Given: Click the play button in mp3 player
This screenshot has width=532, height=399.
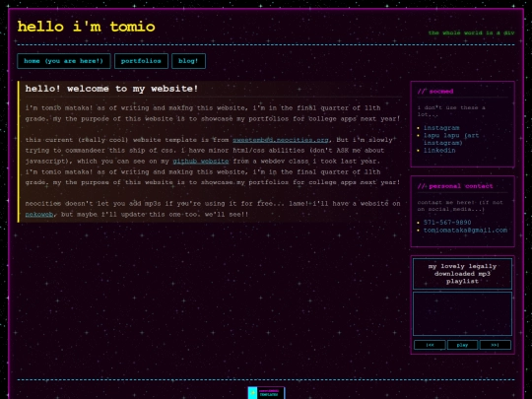Looking at the screenshot, I should 462,345.
